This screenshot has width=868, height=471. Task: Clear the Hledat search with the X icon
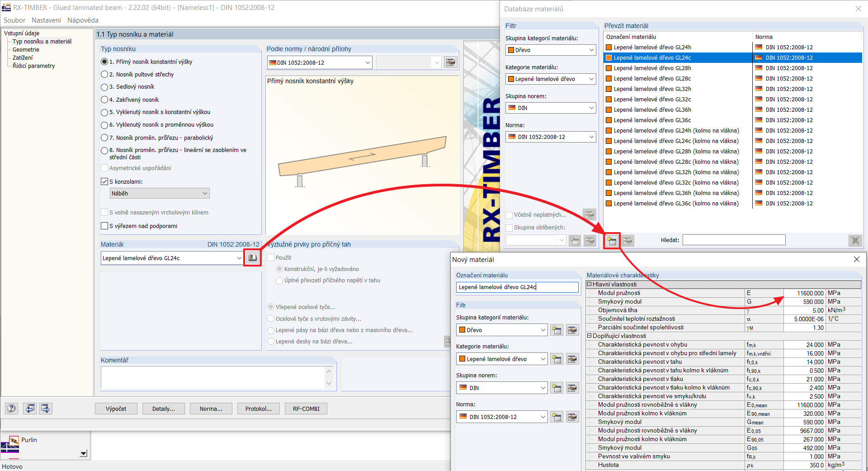pos(855,240)
